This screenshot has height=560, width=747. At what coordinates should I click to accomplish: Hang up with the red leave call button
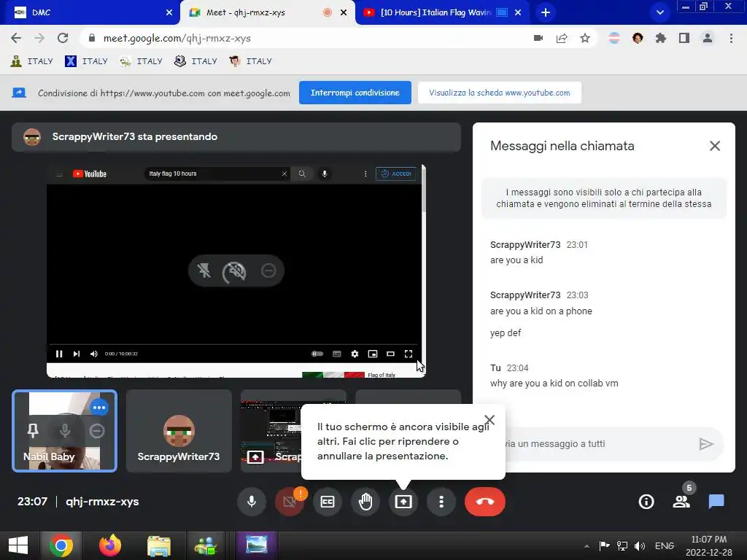coord(485,502)
